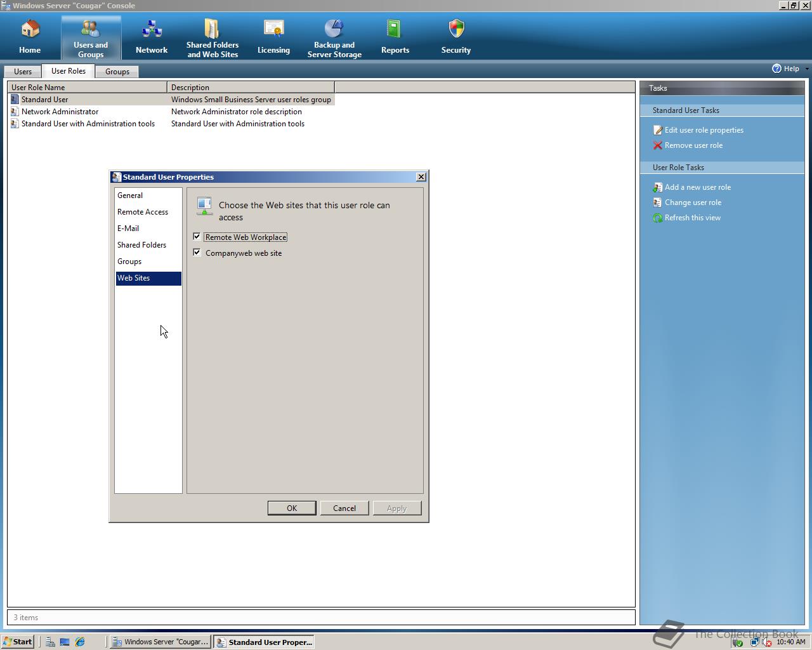The width and height of the screenshot is (812, 650).
Task: Click Standard User Properties taskbar button
Action: click(x=264, y=642)
